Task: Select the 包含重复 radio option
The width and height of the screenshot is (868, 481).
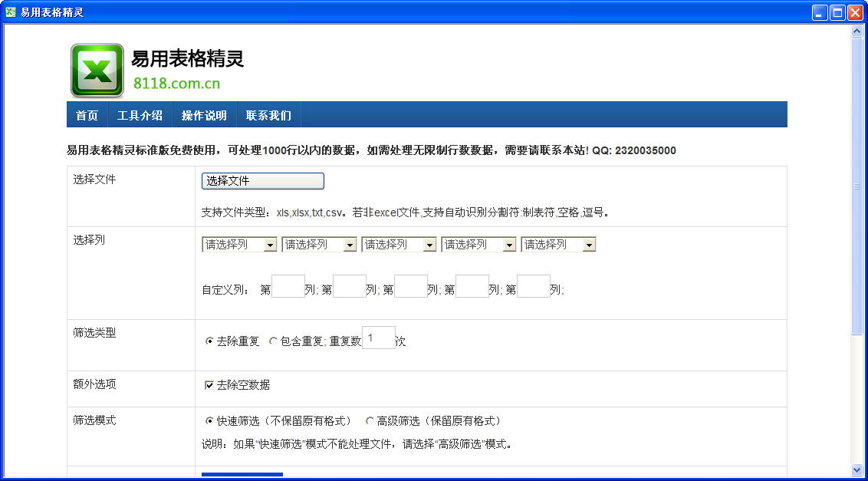Action: coord(273,341)
